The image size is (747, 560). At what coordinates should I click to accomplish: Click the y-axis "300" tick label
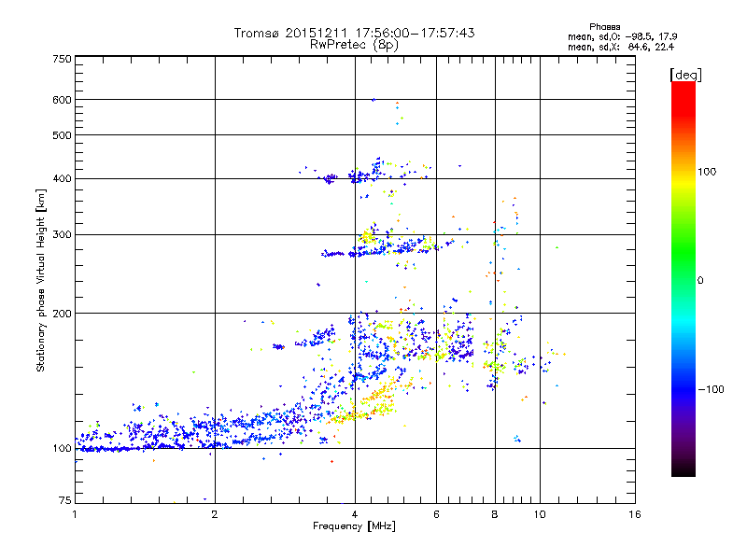(63, 235)
